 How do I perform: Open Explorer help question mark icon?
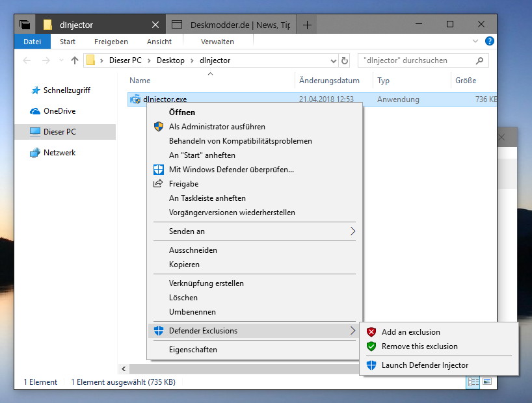490,42
